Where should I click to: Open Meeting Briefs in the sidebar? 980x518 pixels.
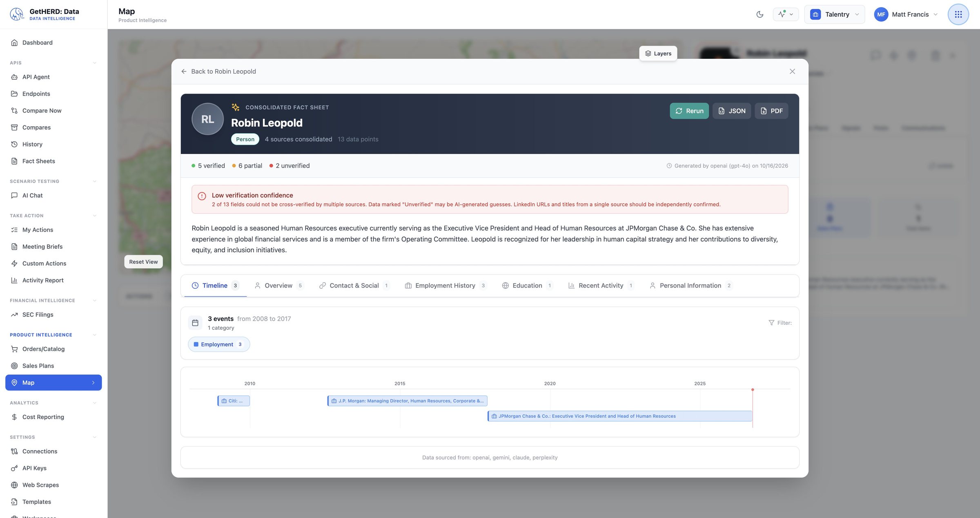click(x=53, y=247)
